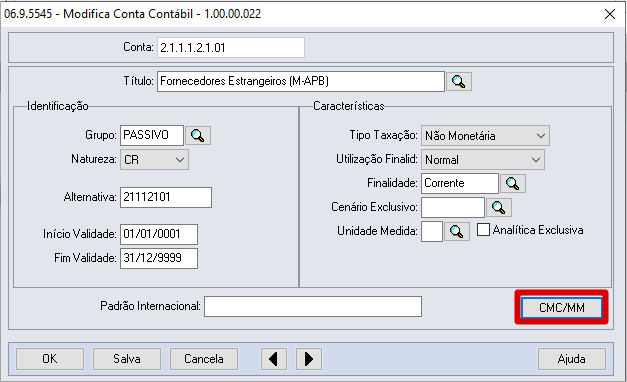
Task: Enable the Analítica Exclusiva checkbox
Action: pyautogui.click(x=483, y=230)
